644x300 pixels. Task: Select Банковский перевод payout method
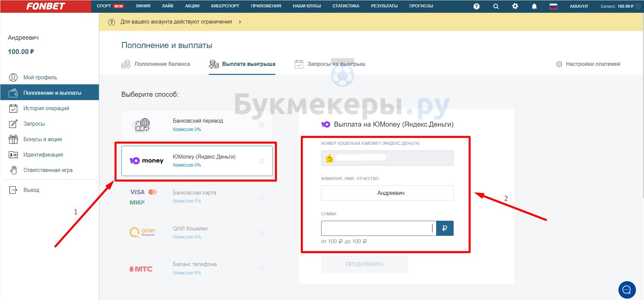pos(197,125)
